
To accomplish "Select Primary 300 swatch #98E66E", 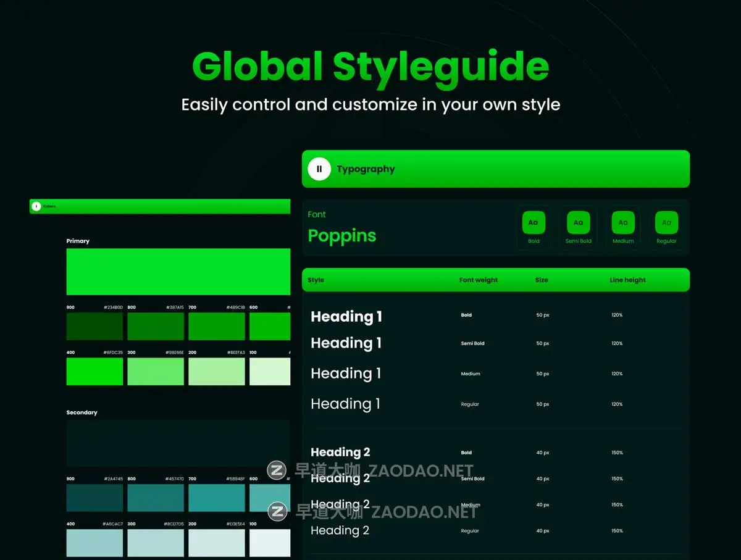I will pos(156,371).
